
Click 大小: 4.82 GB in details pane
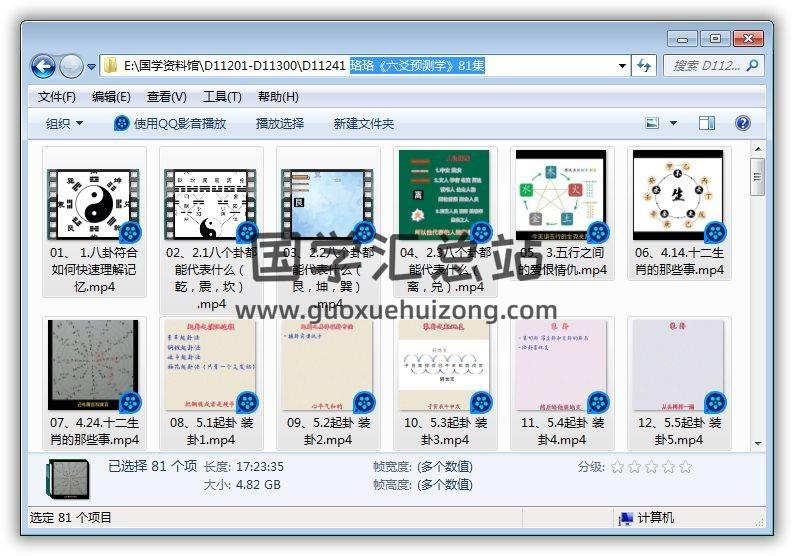[x=242, y=485]
